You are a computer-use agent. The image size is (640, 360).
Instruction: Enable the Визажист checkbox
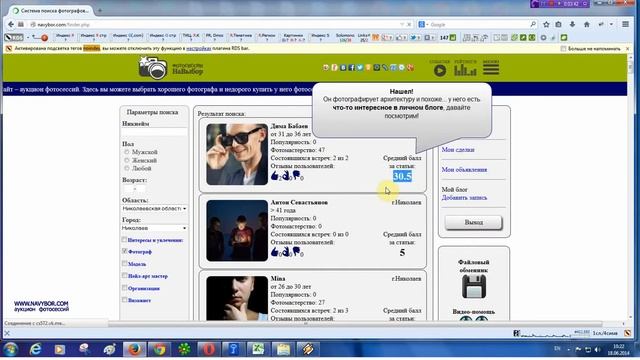(124, 300)
